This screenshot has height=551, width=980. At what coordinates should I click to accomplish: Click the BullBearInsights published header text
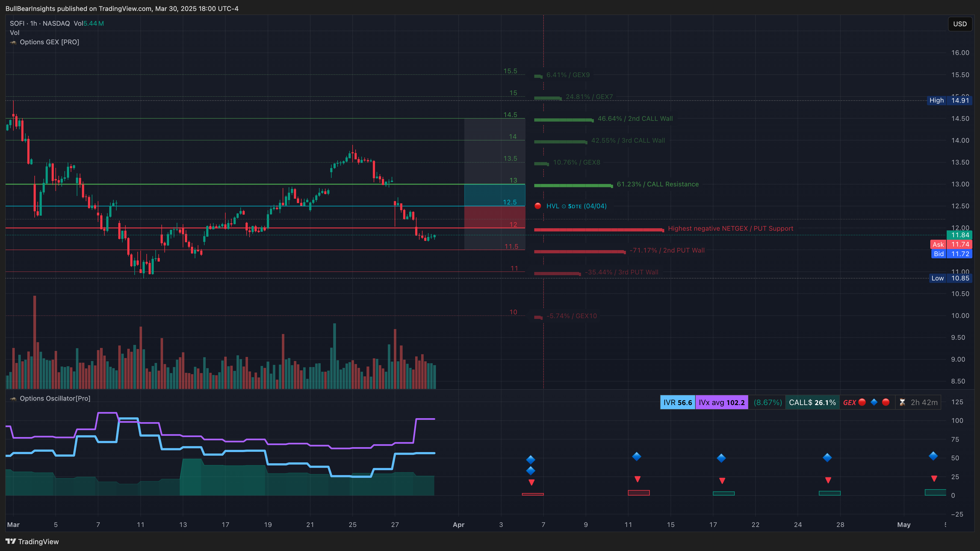(122, 8)
